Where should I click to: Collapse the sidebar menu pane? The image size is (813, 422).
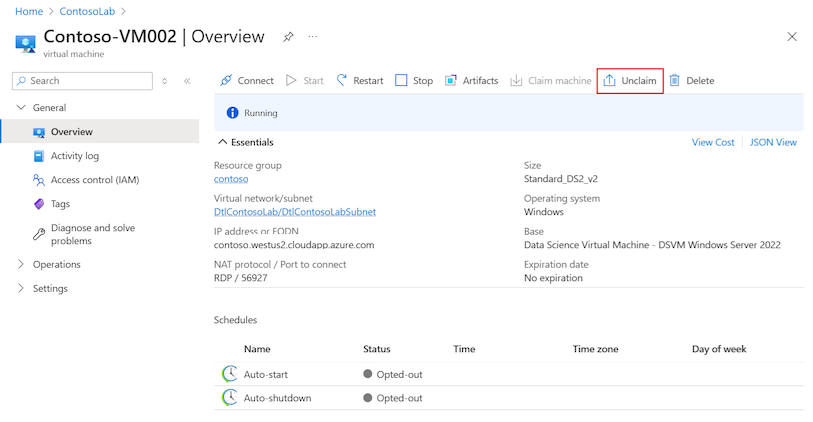click(187, 81)
